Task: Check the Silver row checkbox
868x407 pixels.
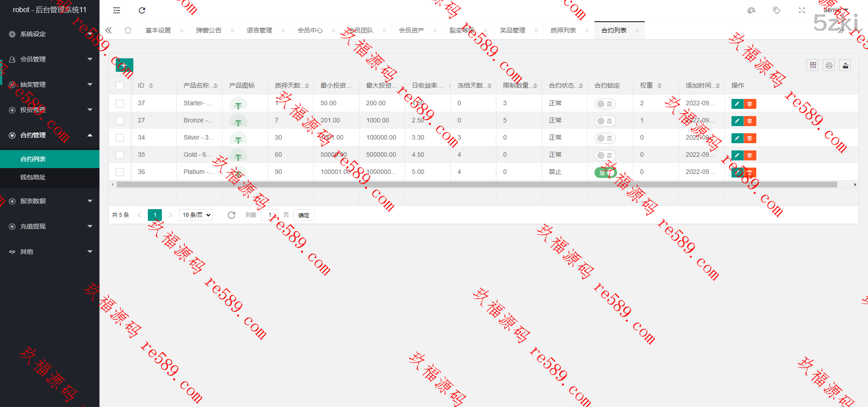Action: [x=120, y=138]
